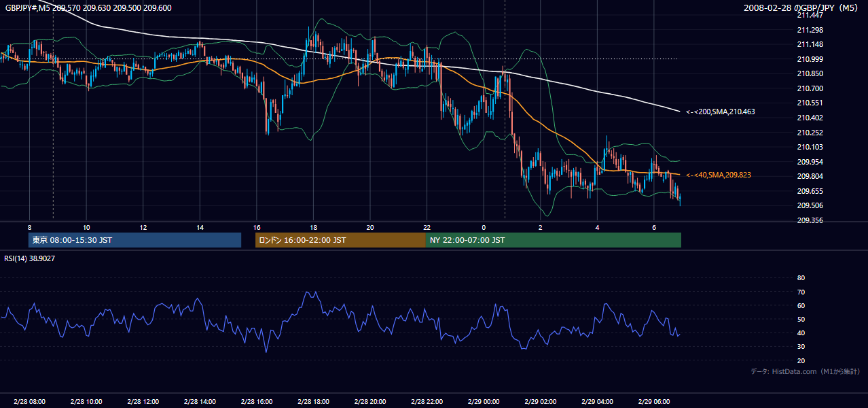Click the 2008-02-28 GBP/JPY (M5) title

[x=801, y=7]
